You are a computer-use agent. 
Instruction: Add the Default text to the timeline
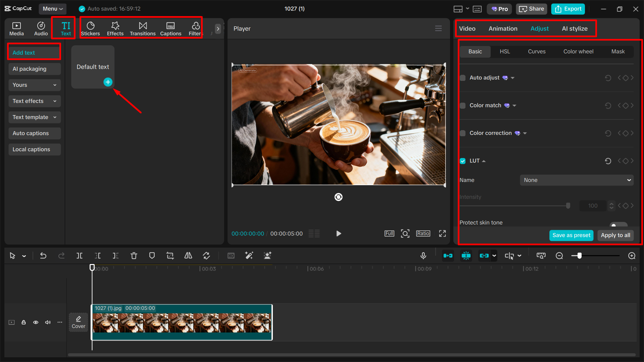click(x=108, y=82)
